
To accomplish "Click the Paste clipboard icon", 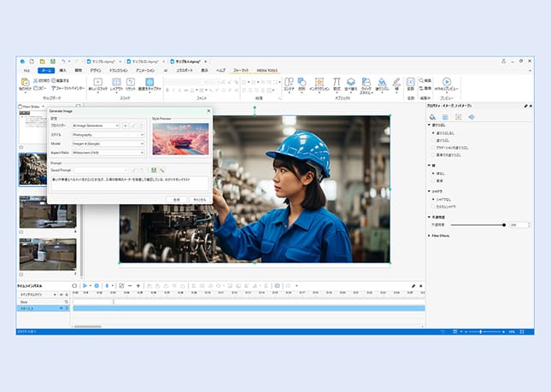I will click(25, 84).
